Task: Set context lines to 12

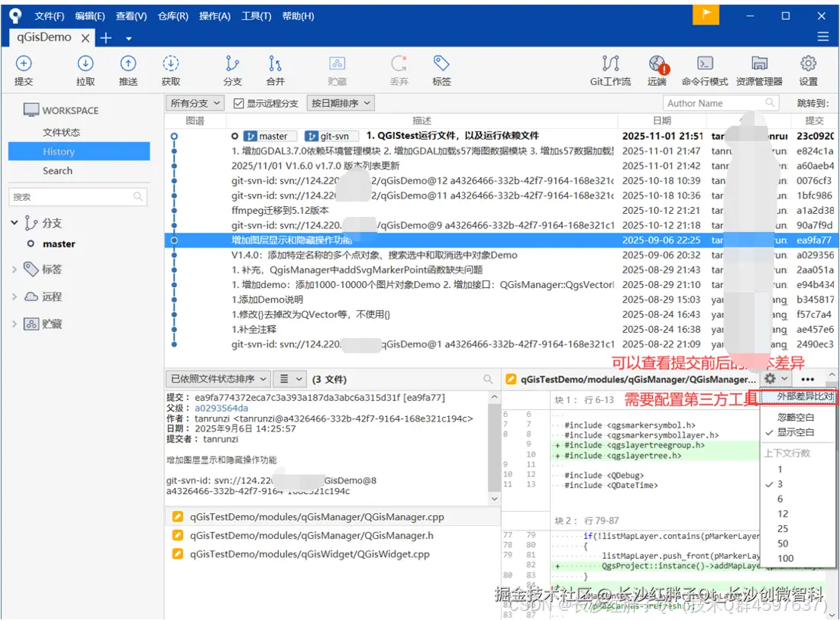Action: coord(783,514)
